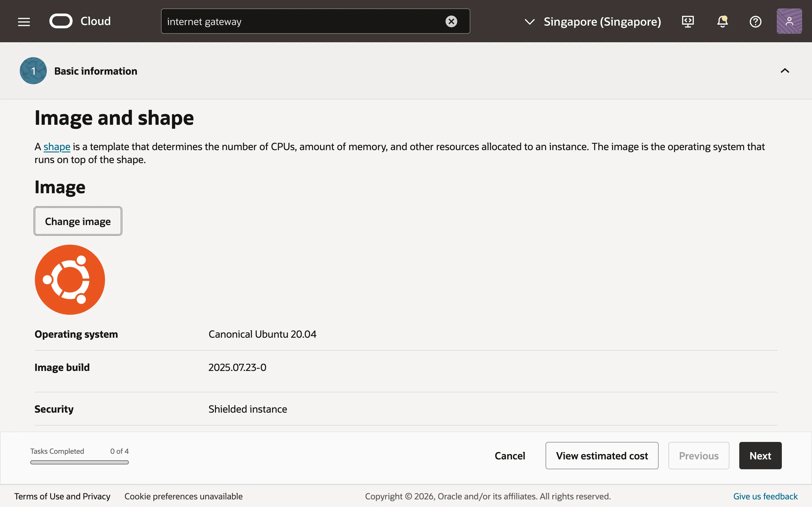Open the shape documentation link
The width and height of the screenshot is (812, 507).
coord(57,146)
